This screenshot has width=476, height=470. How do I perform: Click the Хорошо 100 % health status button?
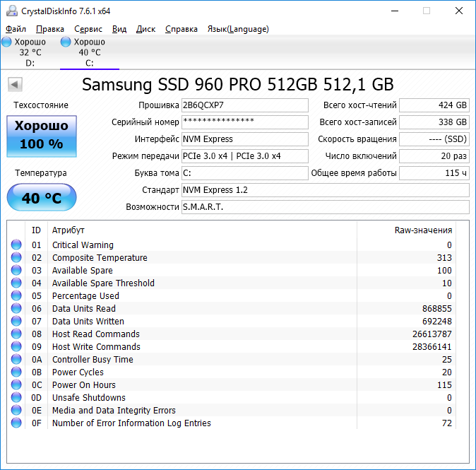(x=42, y=136)
